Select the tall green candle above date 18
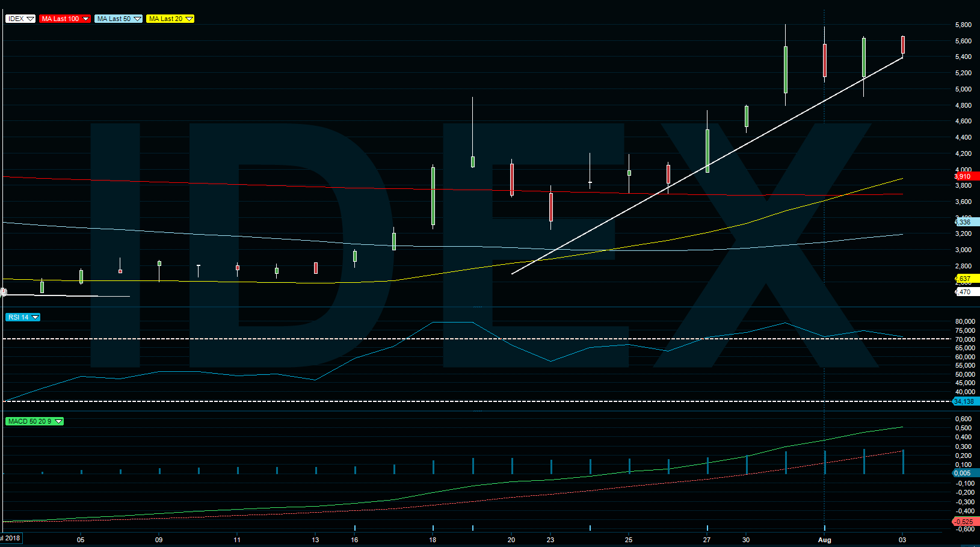980x547 pixels. 433,196
